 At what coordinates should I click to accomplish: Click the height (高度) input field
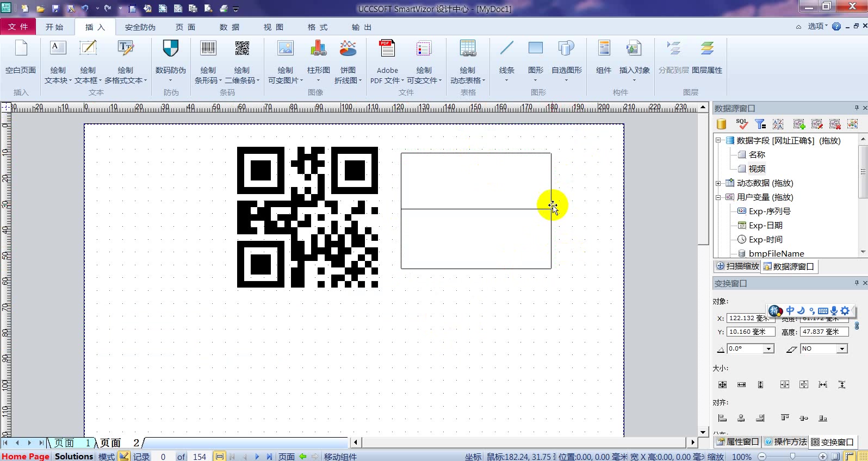(x=824, y=332)
